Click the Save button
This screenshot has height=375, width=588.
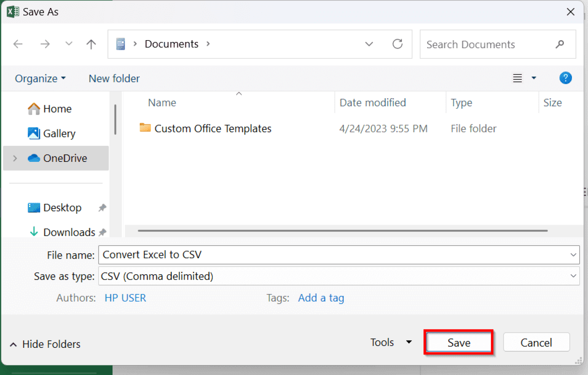tap(458, 342)
